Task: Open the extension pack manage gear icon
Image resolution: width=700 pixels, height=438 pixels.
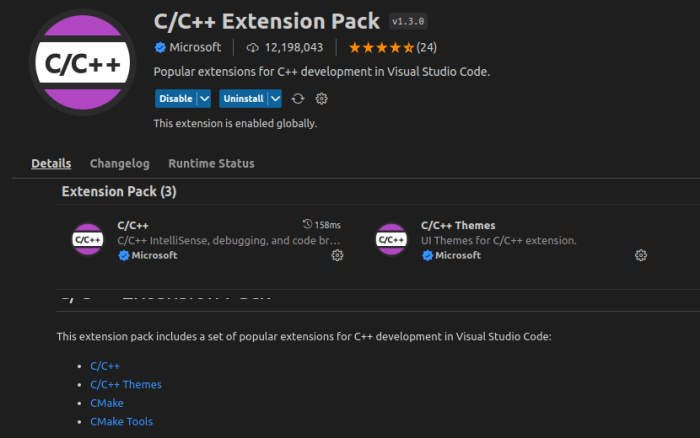Action: pyautogui.click(x=321, y=98)
